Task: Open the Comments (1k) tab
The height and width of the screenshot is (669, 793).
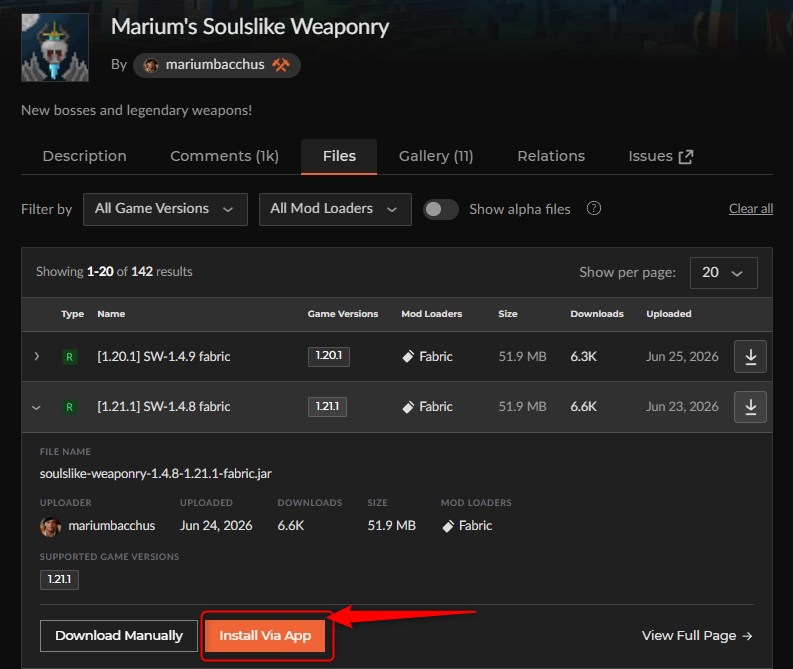Action: [225, 156]
